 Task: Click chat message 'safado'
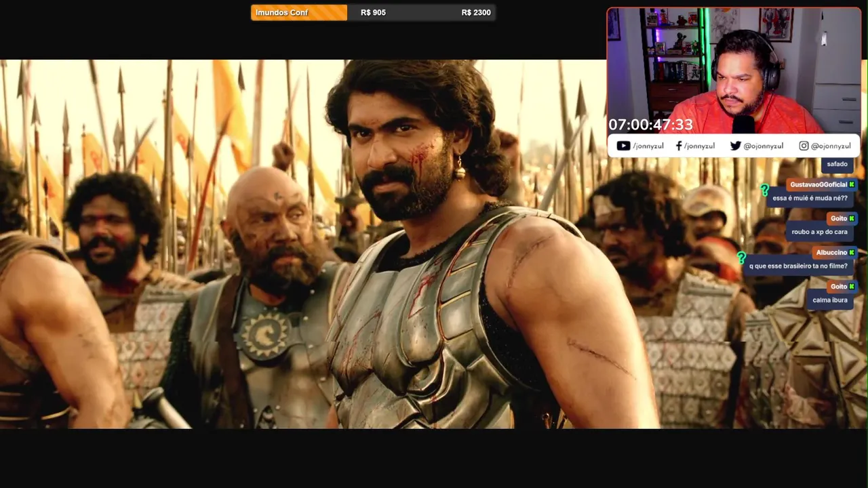(x=837, y=164)
